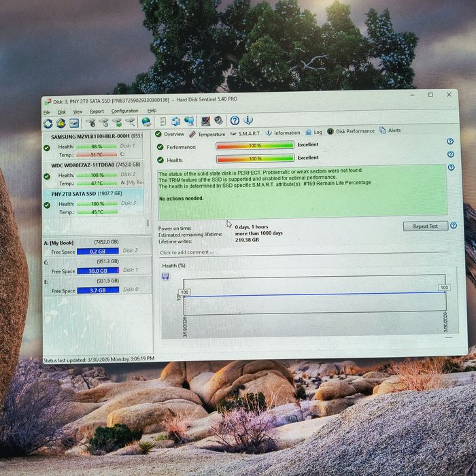
Task: Open the globe web status toolbar icon
Action: [146, 122]
